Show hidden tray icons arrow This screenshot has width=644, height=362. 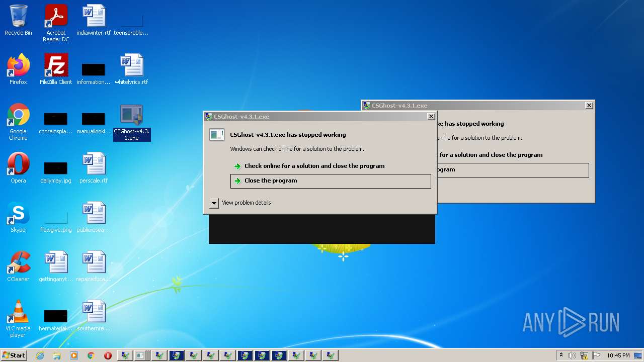tap(561, 355)
